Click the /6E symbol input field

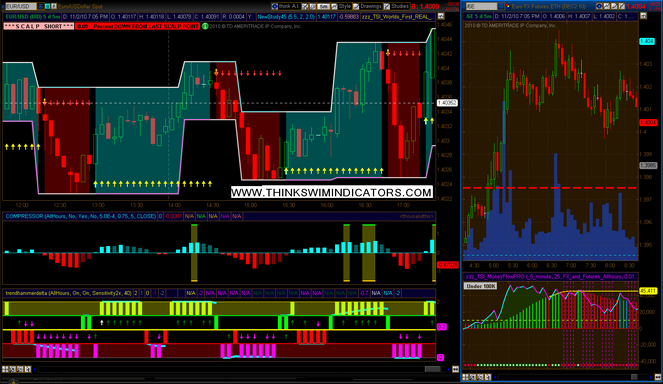(482, 6)
